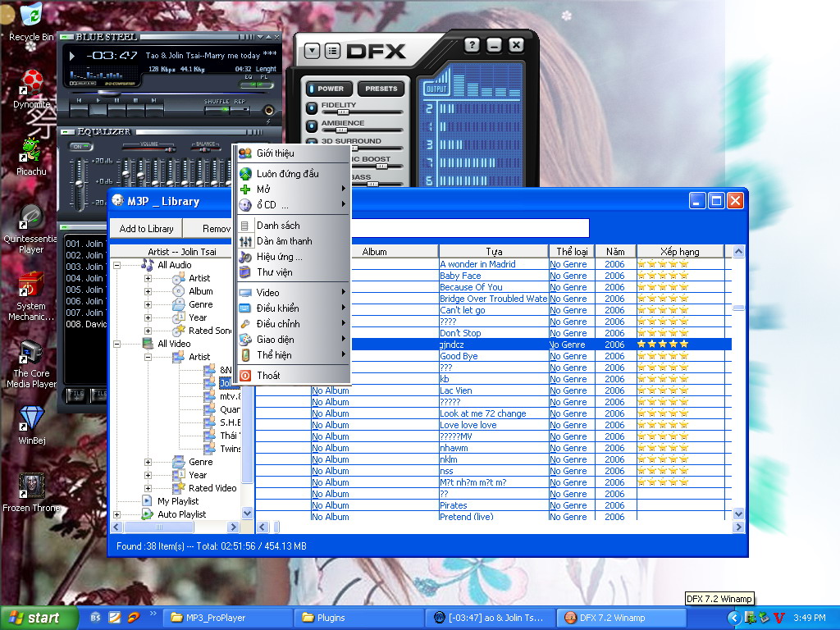This screenshot has width=840, height=630.
Task: Select 'Thoát' in the context menu
Action: pyautogui.click(x=268, y=375)
